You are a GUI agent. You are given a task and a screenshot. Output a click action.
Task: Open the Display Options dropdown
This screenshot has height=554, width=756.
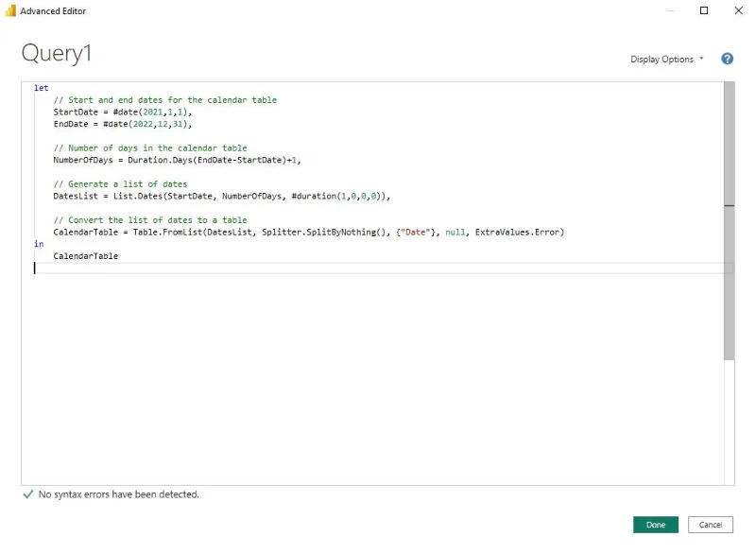pyautogui.click(x=667, y=59)
